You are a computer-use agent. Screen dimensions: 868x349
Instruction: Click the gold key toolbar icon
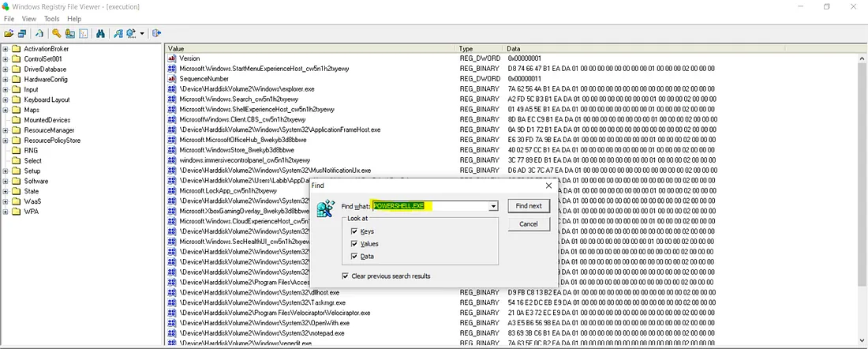tap(56, 33)
